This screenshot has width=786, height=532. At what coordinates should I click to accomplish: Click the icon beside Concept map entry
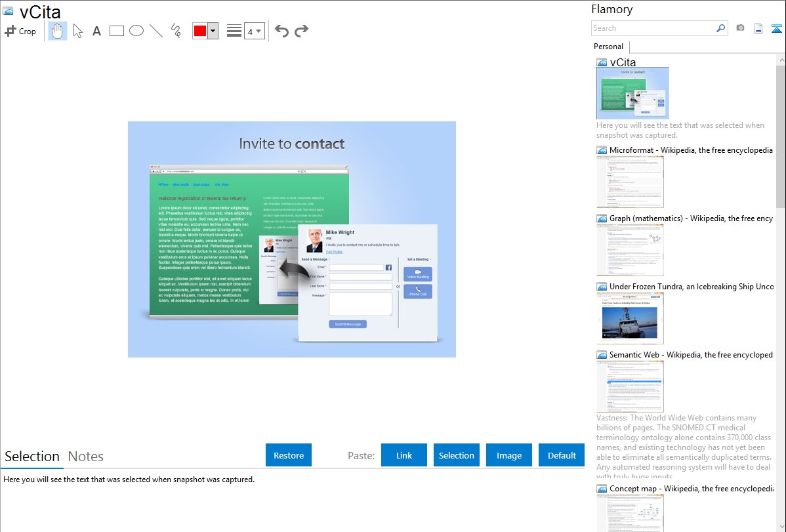pos(602,488)
